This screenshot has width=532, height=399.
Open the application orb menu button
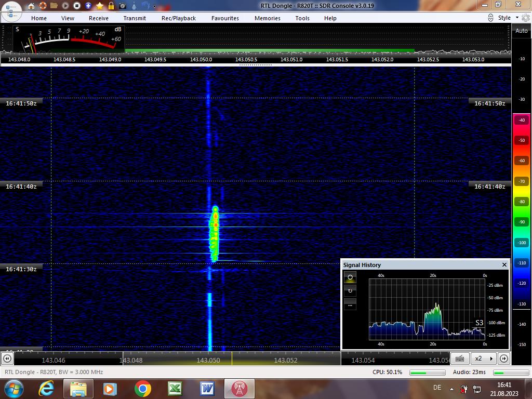(x=11, y=11)
